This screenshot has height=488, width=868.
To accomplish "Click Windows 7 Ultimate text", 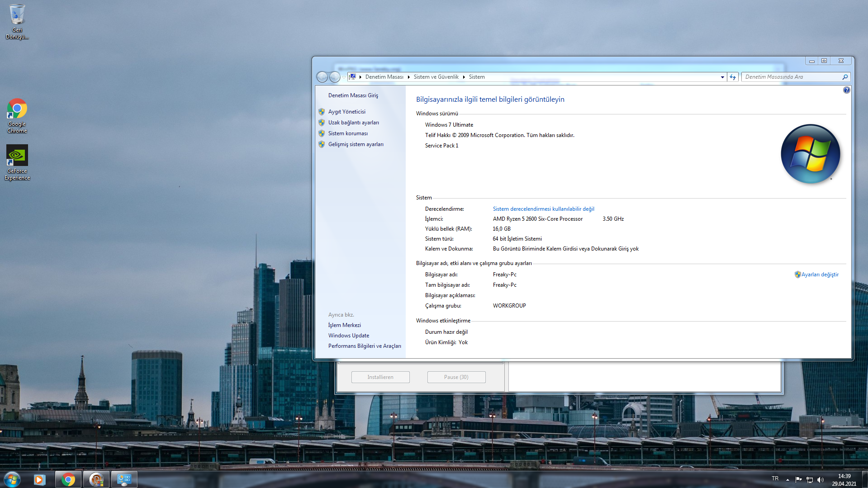I will (449, 125).
